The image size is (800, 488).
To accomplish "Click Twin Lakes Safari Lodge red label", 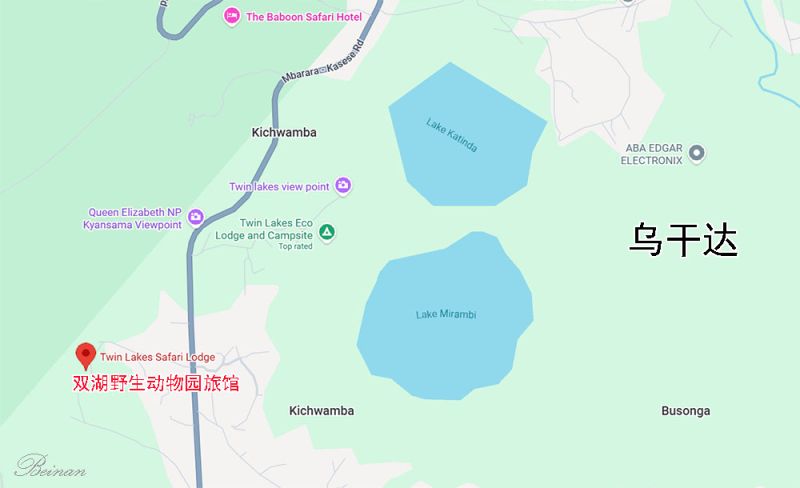I will click(x=158, y=357).
